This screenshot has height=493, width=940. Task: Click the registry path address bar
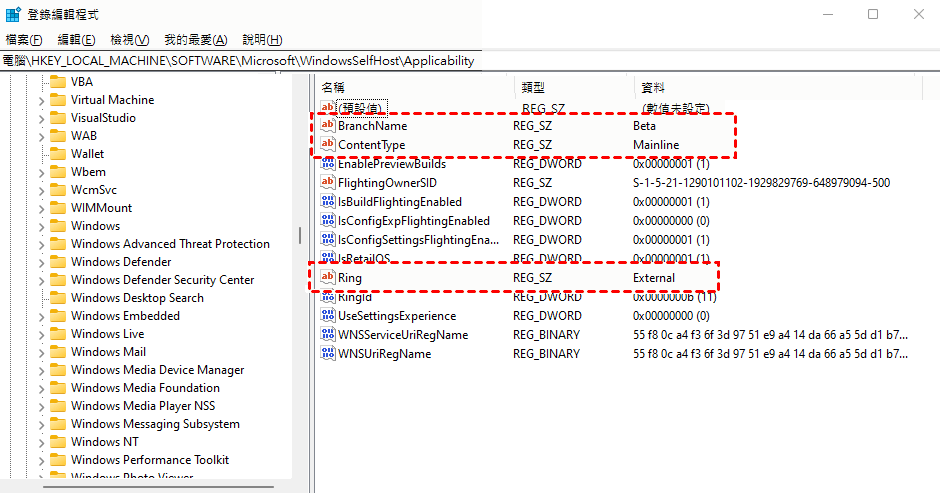(x=240, y=61)
